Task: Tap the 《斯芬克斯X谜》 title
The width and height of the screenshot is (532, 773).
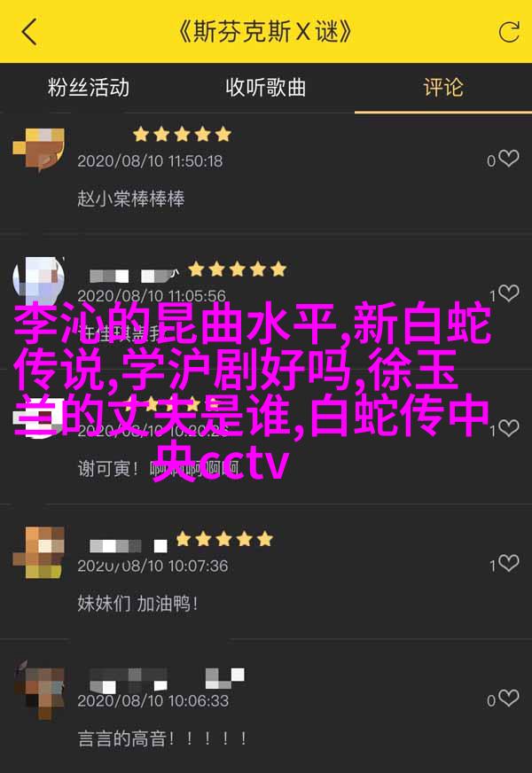Action: 266,32
